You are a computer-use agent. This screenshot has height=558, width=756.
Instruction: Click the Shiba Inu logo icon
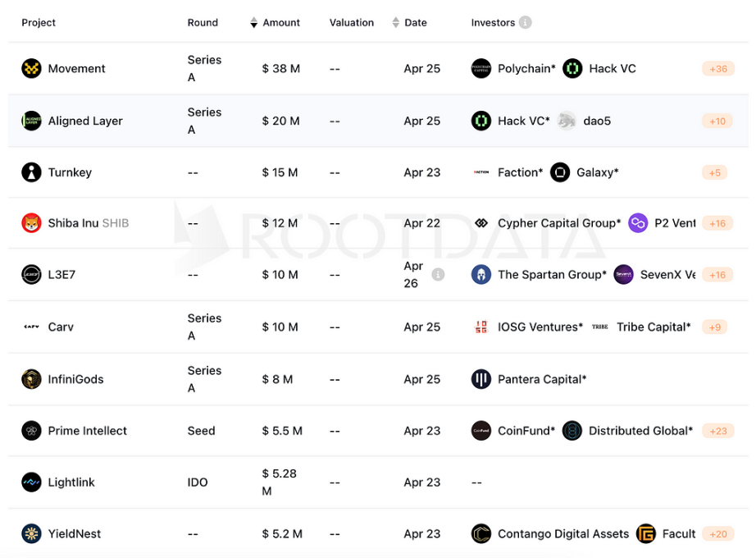pos(31,223)
